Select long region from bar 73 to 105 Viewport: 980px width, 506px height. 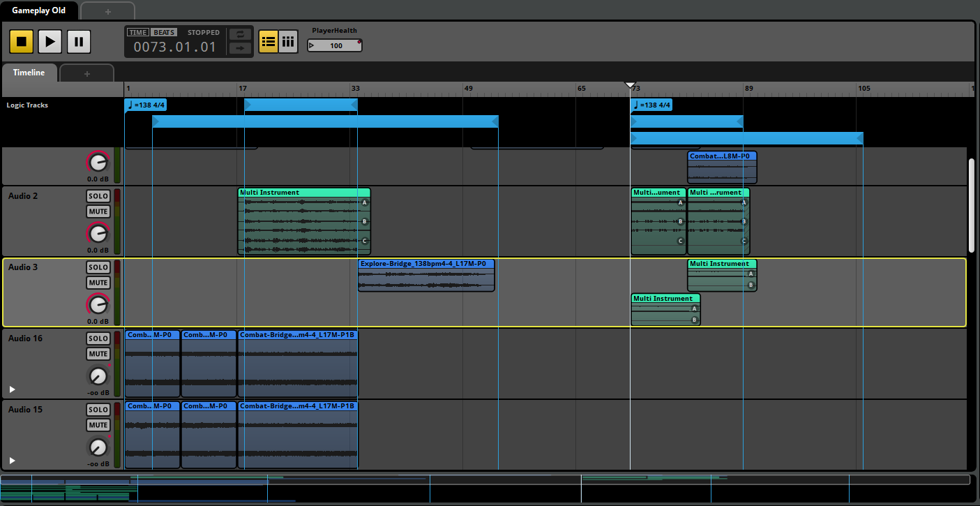[x=746, y=139]
